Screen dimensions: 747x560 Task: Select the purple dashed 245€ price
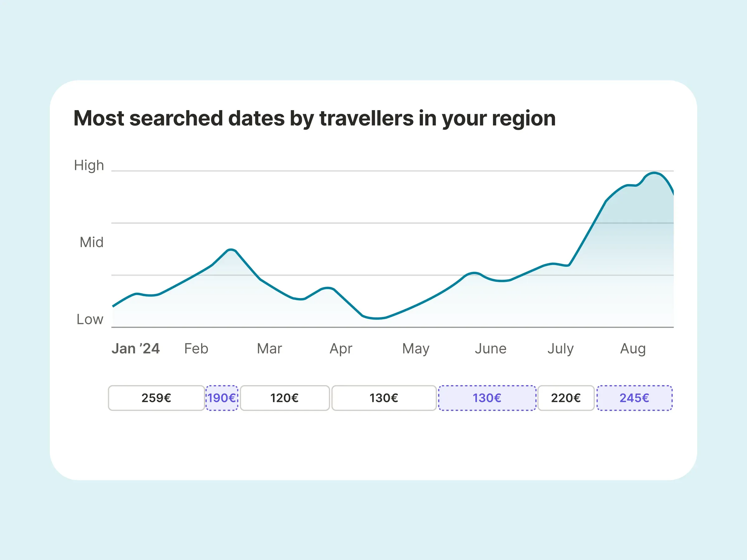point(635,398)
